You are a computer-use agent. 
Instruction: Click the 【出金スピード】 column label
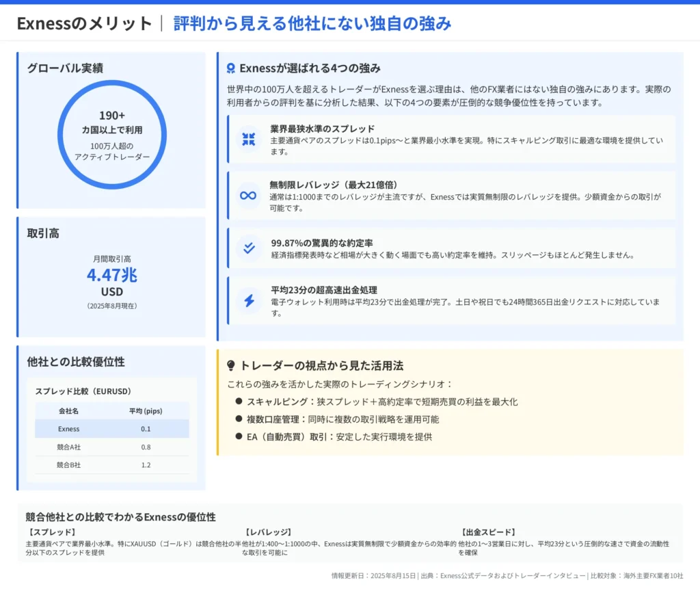(488, 532)
